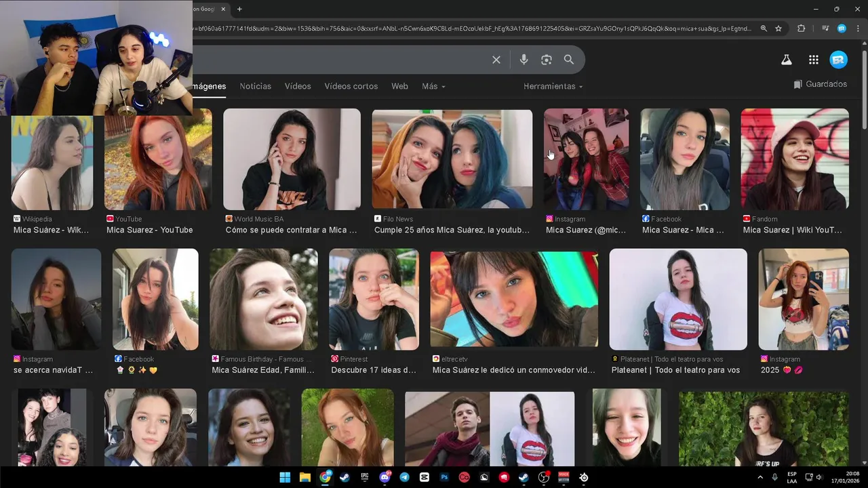Open File Explorer from the taskbar
This screenshot has width=868, height=488.
point(305,477)
